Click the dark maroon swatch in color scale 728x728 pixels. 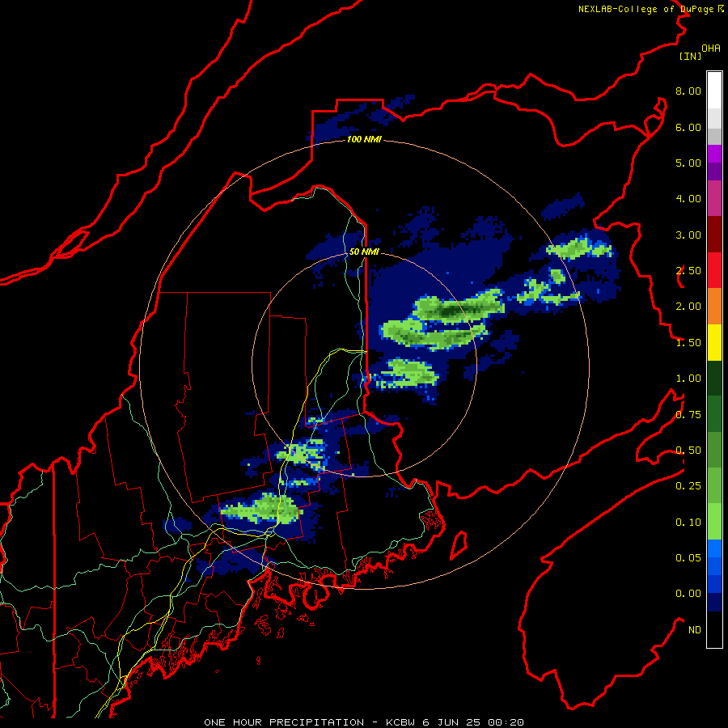coord(714,235)
